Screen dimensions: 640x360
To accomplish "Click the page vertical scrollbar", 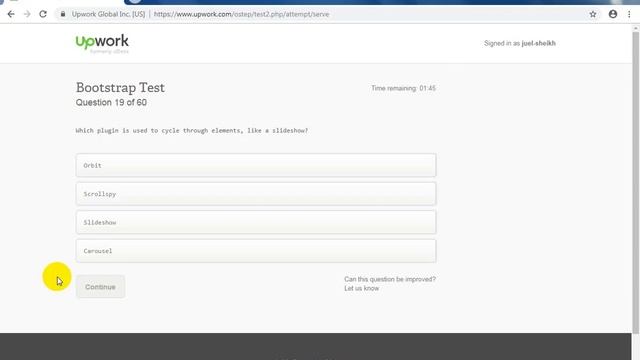I will [636, 183].
